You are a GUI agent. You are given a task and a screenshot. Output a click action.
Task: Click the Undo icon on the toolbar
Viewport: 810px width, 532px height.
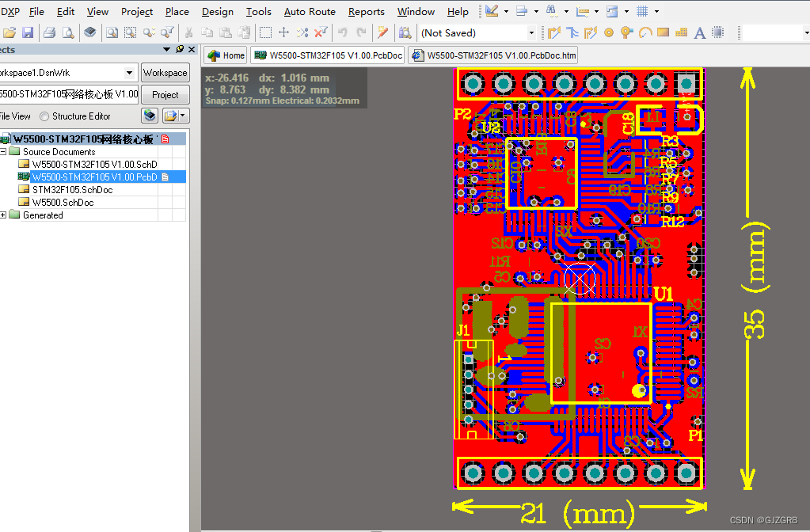click(x=341, y=32)
